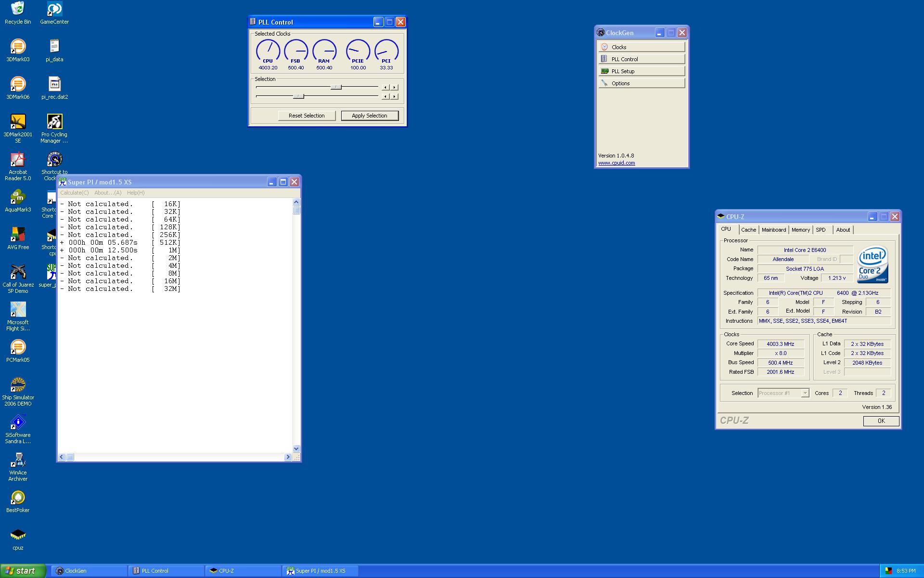Decrement the lower slider with its left arrow
Screen dimensions: 924x578
coord(385,96)
